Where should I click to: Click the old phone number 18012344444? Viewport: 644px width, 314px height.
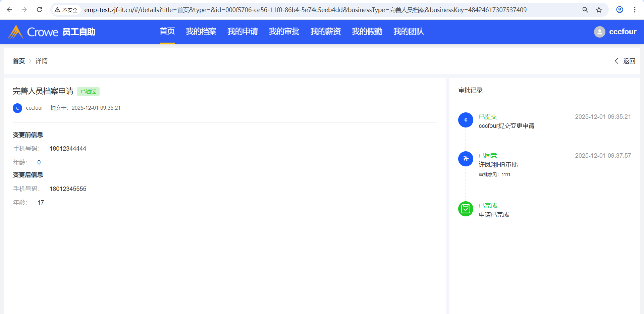pos(68,149)
